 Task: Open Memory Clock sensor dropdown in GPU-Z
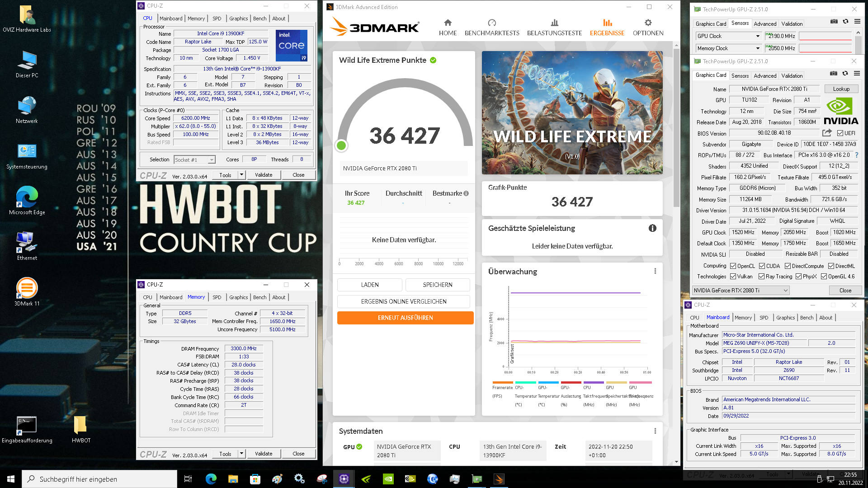click(x=758, y=48)
